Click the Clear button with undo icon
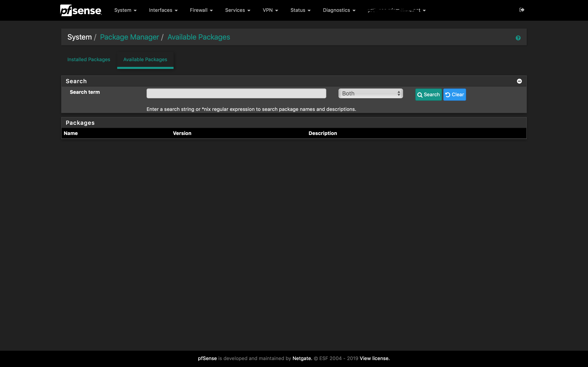Screen dimensions: 588x367 coord(454,95)
